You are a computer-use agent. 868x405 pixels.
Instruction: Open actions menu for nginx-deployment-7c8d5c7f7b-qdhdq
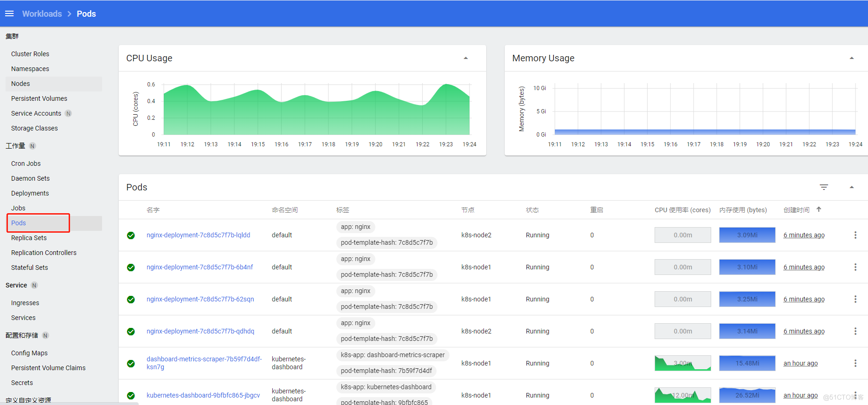pyautogui.click(x=855, y=331)
